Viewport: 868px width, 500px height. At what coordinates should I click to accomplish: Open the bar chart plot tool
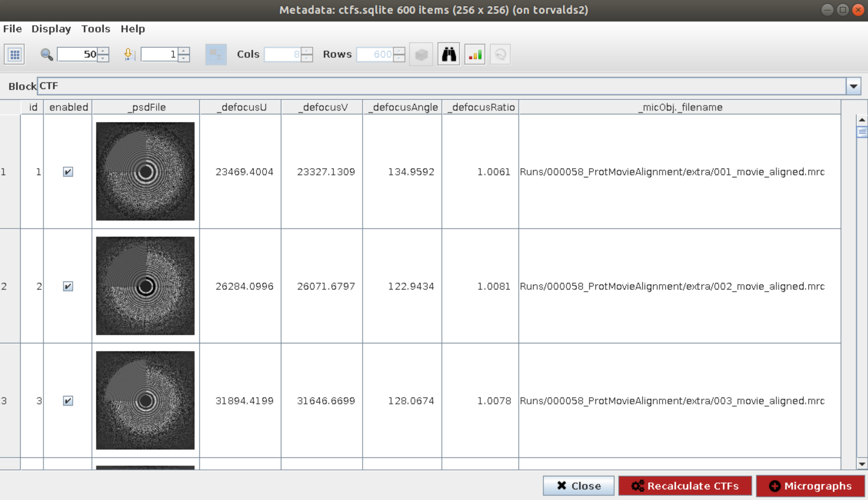coord(475,54)
